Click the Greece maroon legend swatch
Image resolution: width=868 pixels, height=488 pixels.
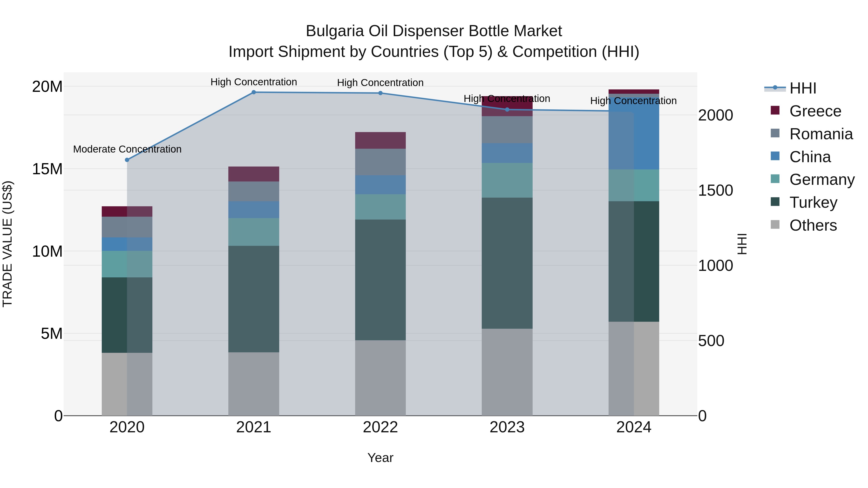pyautogui.click(x=775, y=110)
